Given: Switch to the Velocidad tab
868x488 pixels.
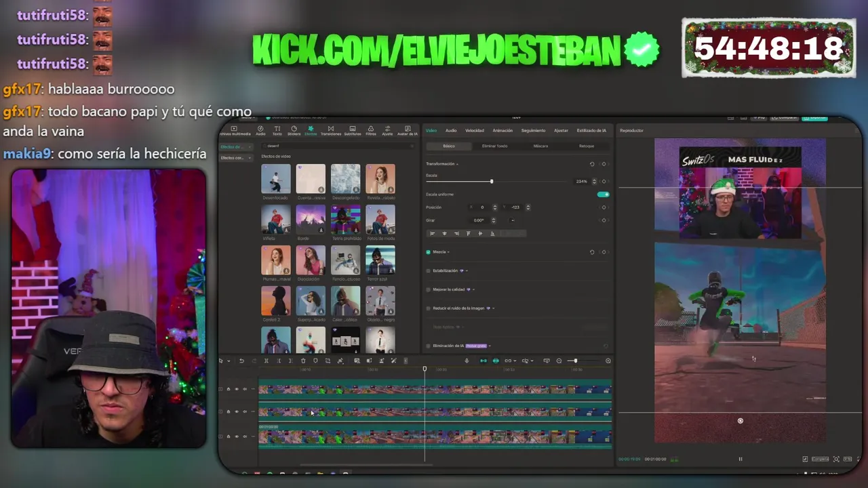Looking at the screenshot, I should pos(475,130).
